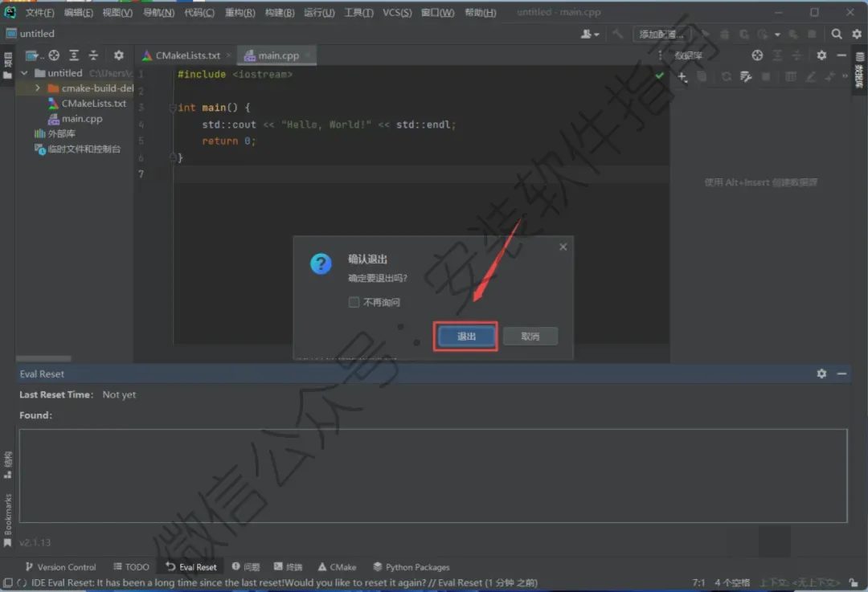Toggle the read-only lock icon in status bar

tap(854, 582)
